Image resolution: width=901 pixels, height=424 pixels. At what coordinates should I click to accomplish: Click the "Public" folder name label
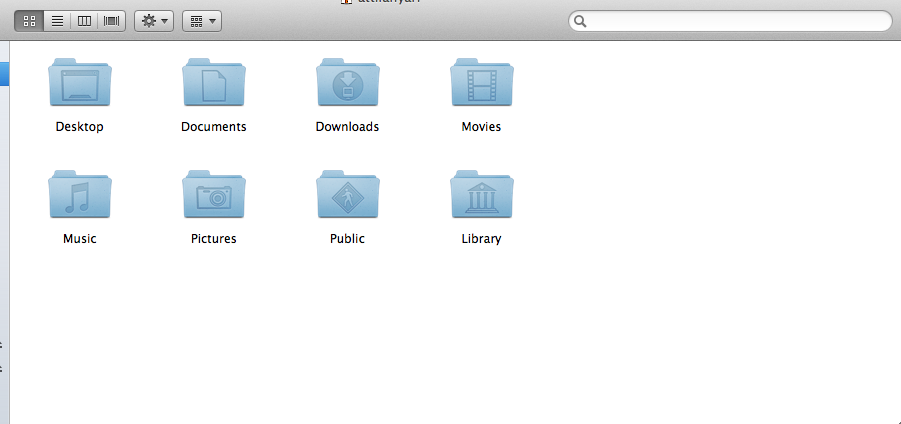[x=347, y=239]
